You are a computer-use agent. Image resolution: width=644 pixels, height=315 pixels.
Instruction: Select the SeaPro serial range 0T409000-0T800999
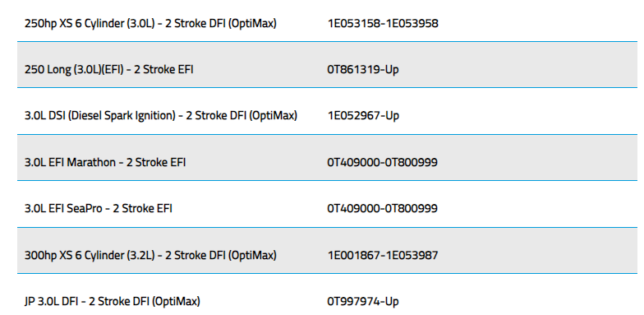pos(383,209)
